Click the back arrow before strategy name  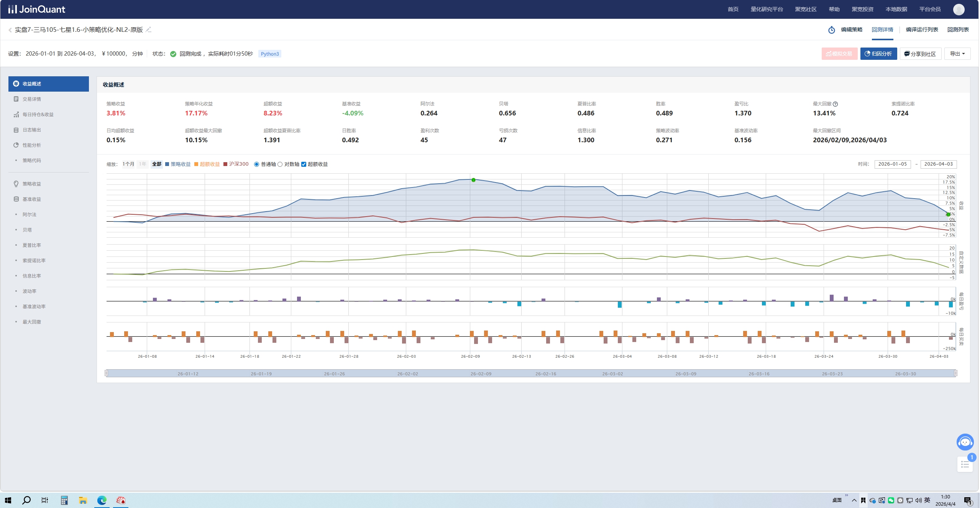(10, 30)
